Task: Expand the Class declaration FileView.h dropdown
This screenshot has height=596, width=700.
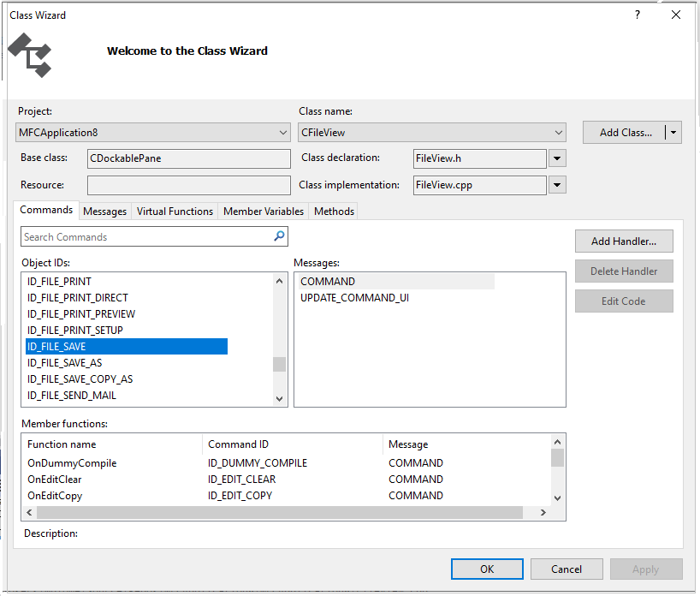Action: click(x=557, y=158)
